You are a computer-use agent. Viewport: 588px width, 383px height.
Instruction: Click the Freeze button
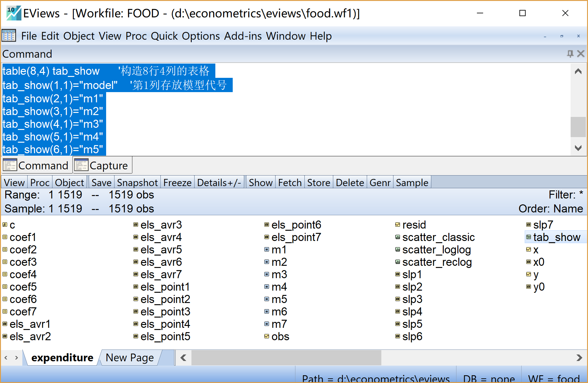pyautogui.click(x=177, y=183)
